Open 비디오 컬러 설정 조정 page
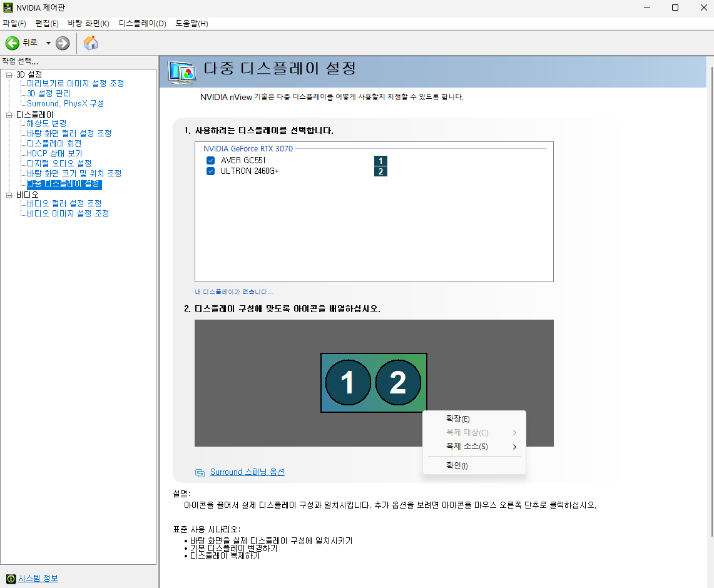 64,203
